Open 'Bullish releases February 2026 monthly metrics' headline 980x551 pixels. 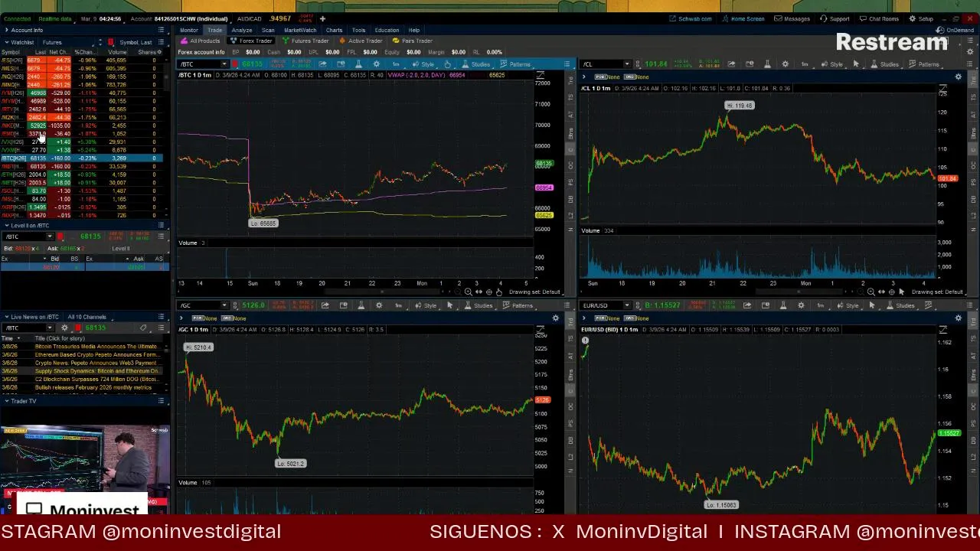tap(93, 387)
